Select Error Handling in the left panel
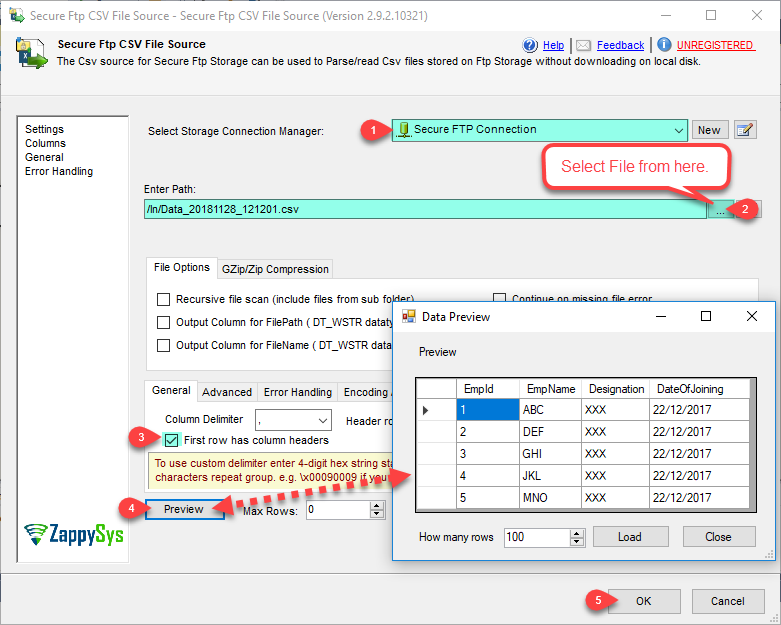781x625 pixels. tap(59, 171)
